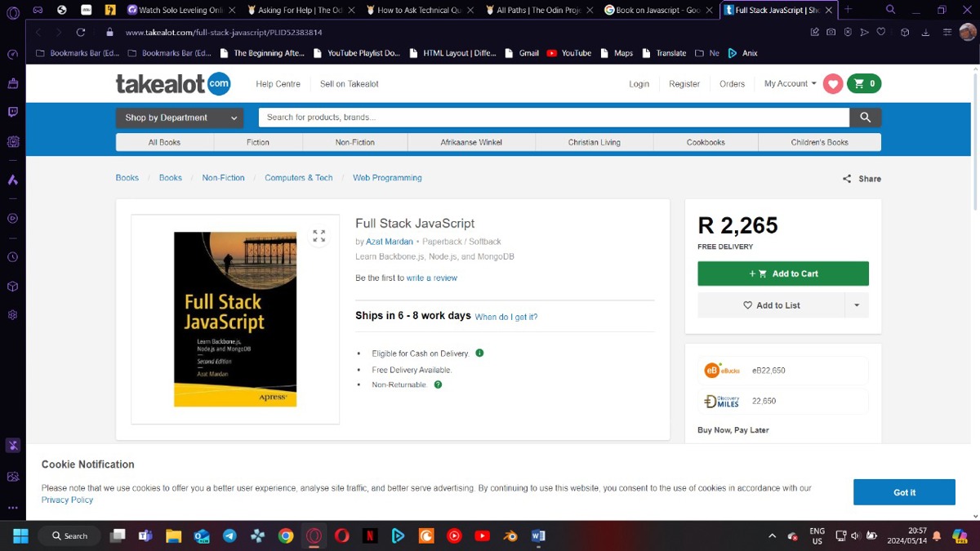Image resolution: width=980 pixels, height=551 pixels.
Task: Open the green shopping cart button
Action: pos(864,84)
